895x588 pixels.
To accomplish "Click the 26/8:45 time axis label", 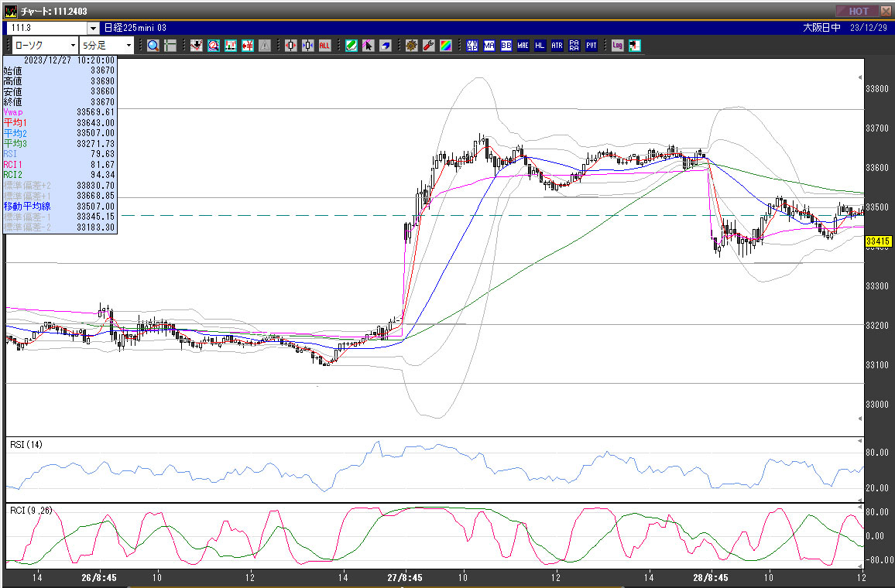I will (x=99, y=578).
